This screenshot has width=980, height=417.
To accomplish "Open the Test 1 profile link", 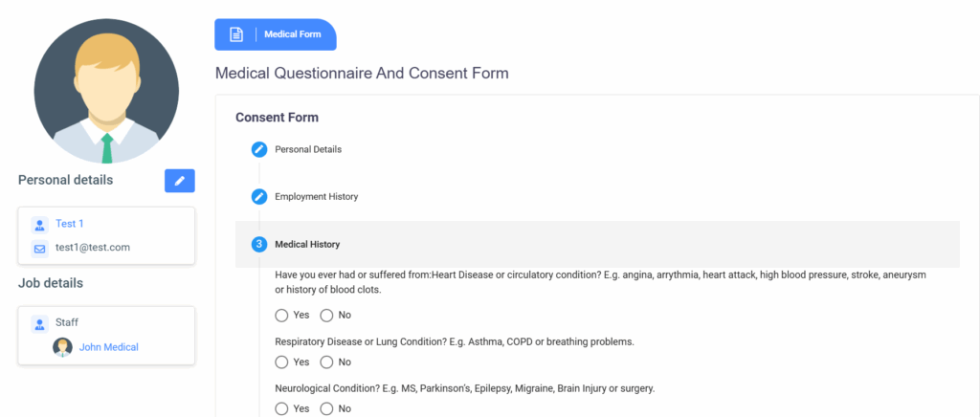I will click(x=70, y=224).
